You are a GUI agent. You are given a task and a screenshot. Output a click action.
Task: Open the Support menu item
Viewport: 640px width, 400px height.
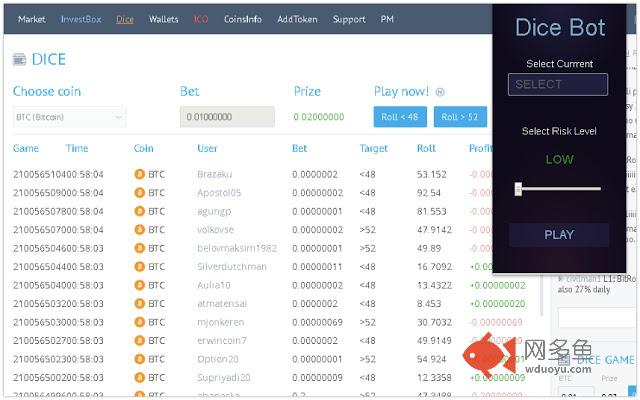click(349, 19)
